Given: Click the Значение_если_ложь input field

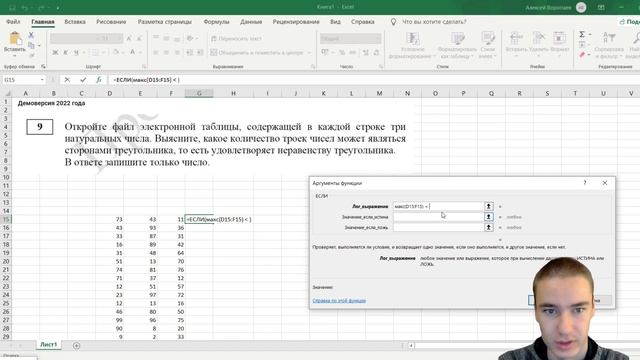Looking at the screenshot, I should coord(438,227).
